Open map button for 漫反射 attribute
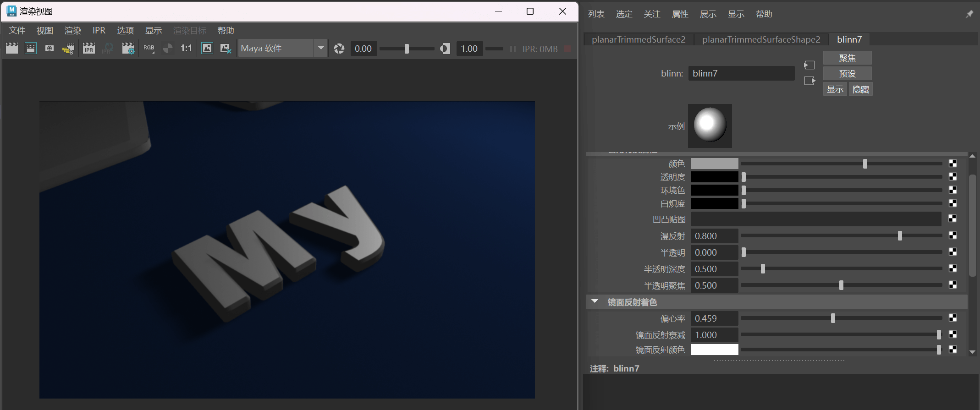 point(952,235)
